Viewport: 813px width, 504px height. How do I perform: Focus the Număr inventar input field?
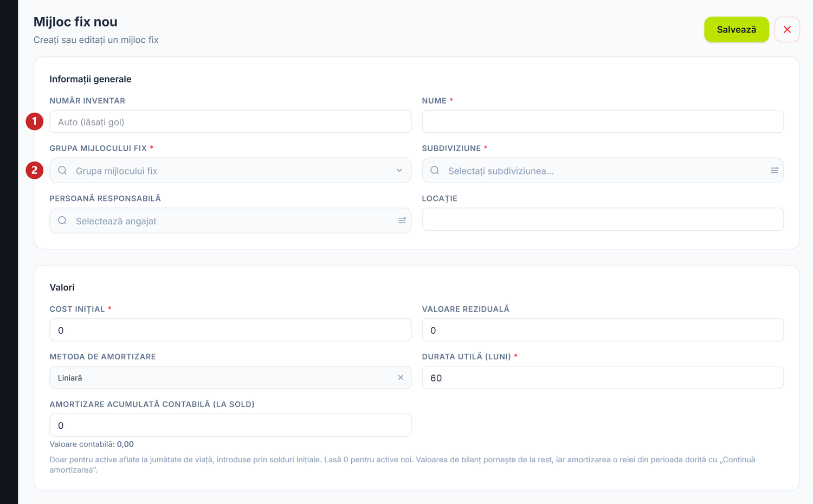click(230, 122)
